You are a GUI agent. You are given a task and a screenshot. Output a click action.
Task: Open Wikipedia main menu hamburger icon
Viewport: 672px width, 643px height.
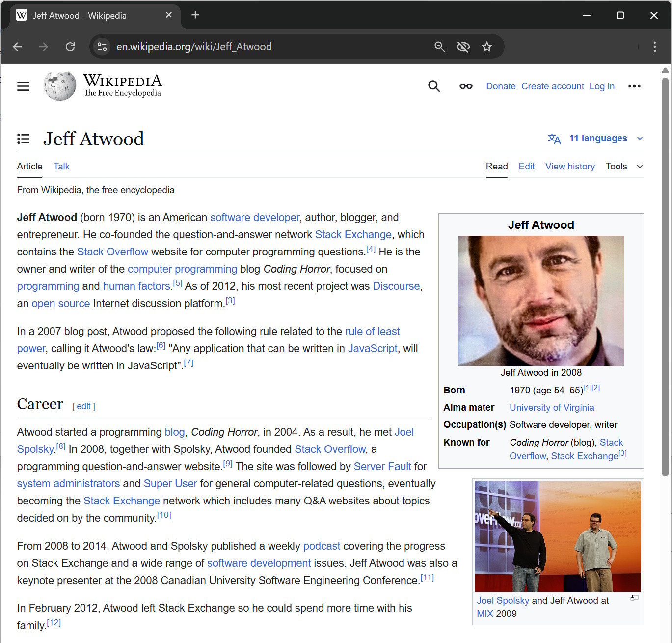tap(23, 86)
